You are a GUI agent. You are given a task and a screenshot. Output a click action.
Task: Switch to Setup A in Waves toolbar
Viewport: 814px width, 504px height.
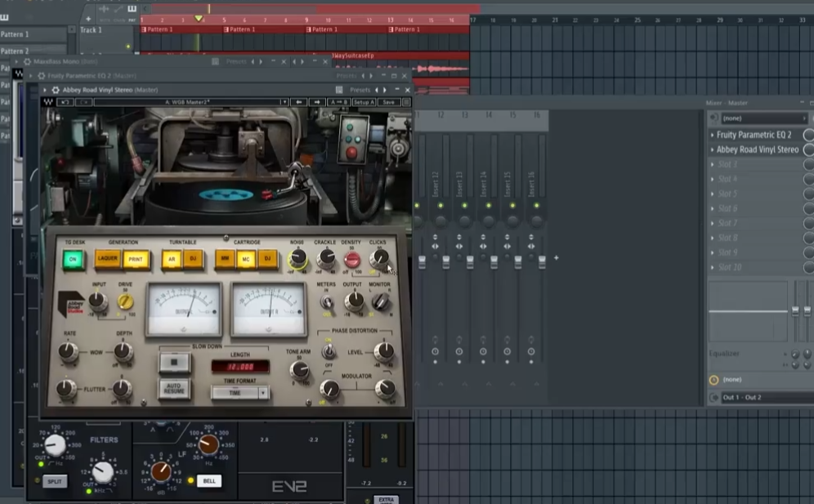[364, 102]
